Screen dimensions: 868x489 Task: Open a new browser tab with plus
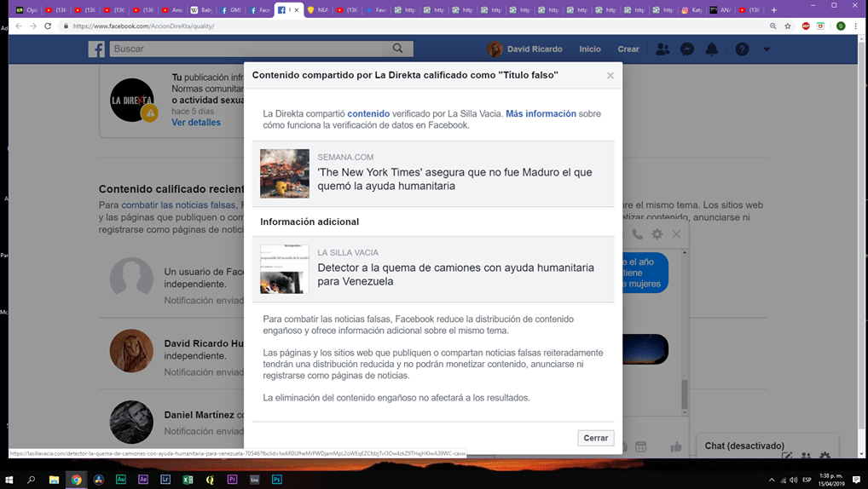pos(774,10)
